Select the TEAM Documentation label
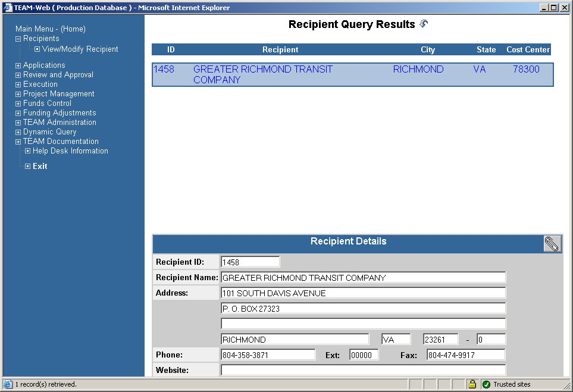Screen dimensions: 573x392 click(x=61, y=141)
